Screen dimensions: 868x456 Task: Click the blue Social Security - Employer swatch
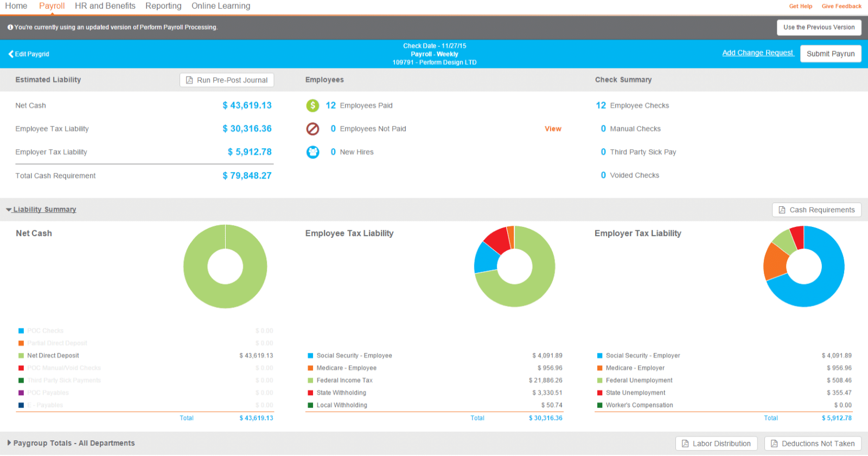[x=600, y=356]
